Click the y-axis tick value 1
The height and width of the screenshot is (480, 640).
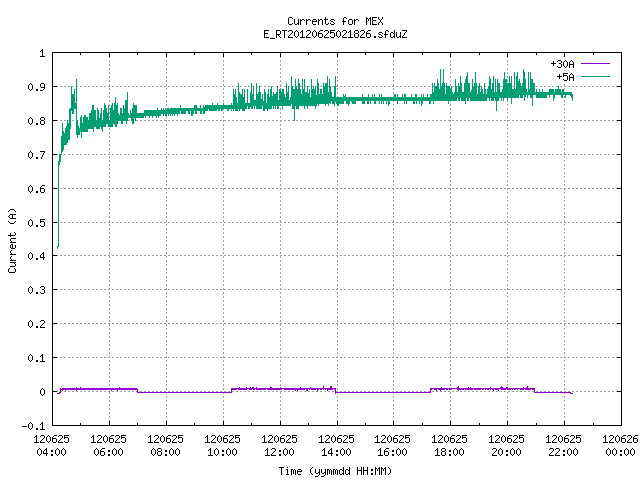pyautogui.click(x=42, y=53)
